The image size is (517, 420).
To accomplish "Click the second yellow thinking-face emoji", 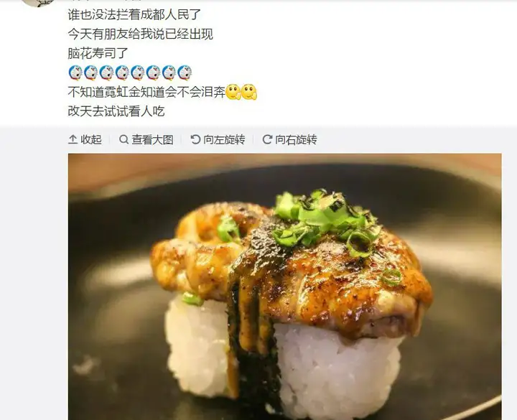I will tap(249, 92).
